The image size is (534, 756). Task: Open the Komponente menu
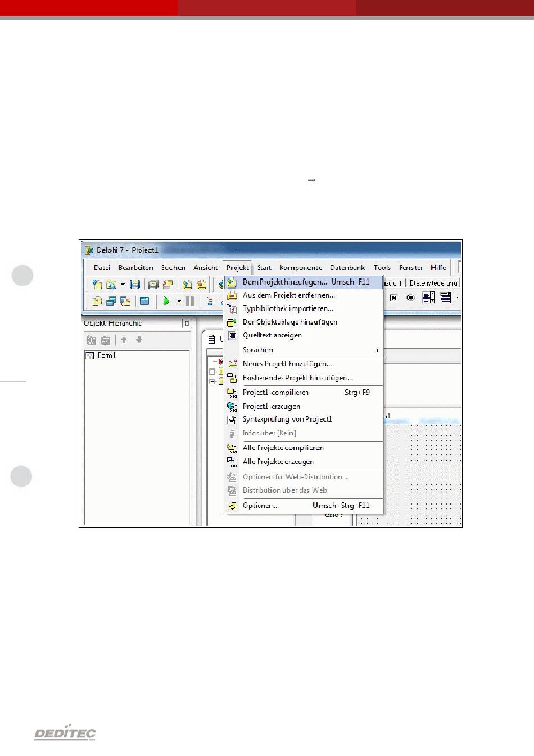click(301, 268)
